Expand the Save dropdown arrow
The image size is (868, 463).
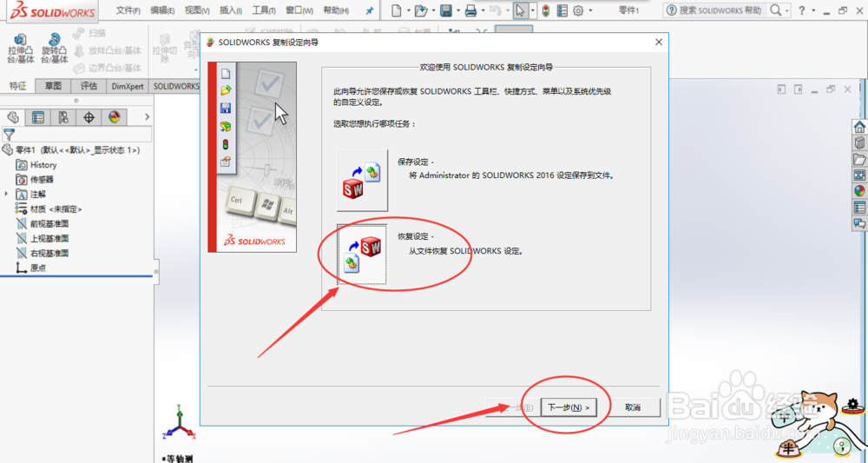click(x=457, y=10)
